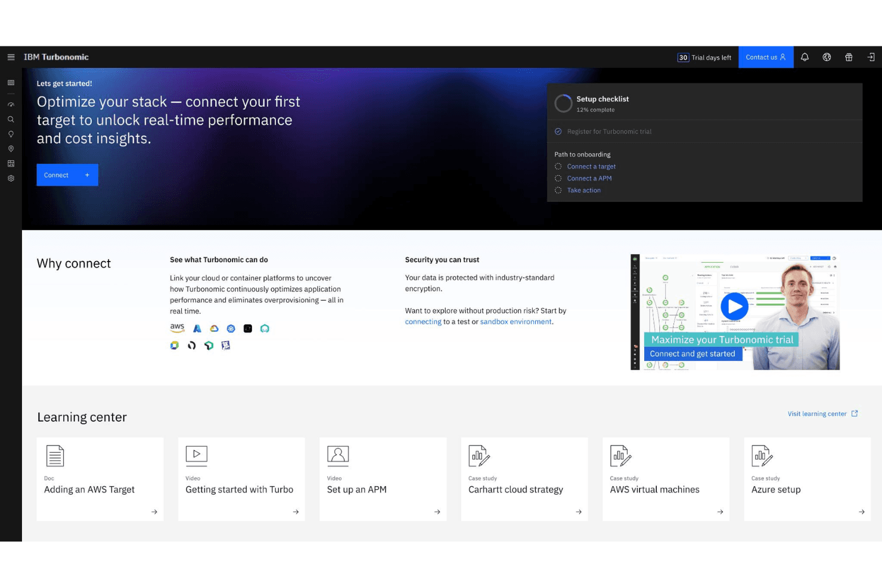Viewport: 882px width, 588px height.
Task: Click the Dynatrace multicolor logo icon
Action: click(174, 346)
